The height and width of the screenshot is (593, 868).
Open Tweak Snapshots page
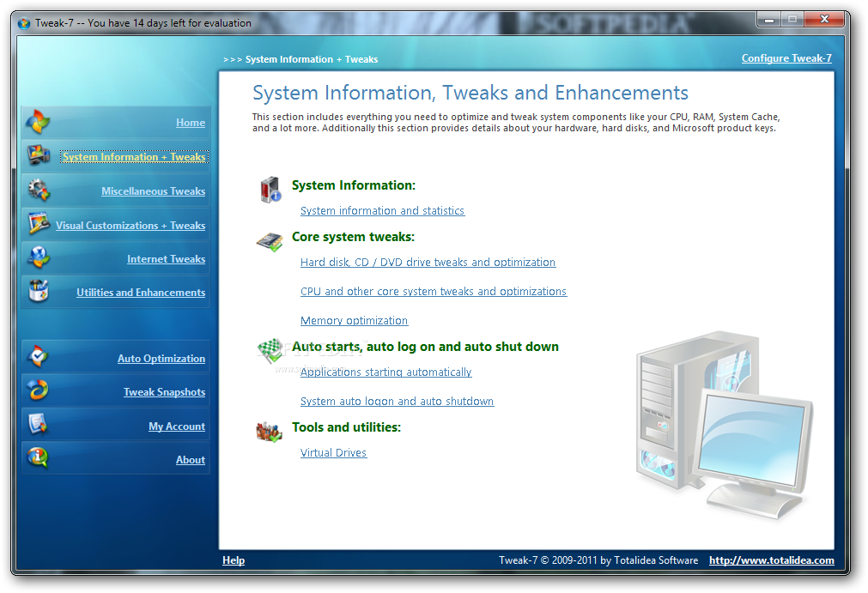pyautogui.click(x=164, y=392)
